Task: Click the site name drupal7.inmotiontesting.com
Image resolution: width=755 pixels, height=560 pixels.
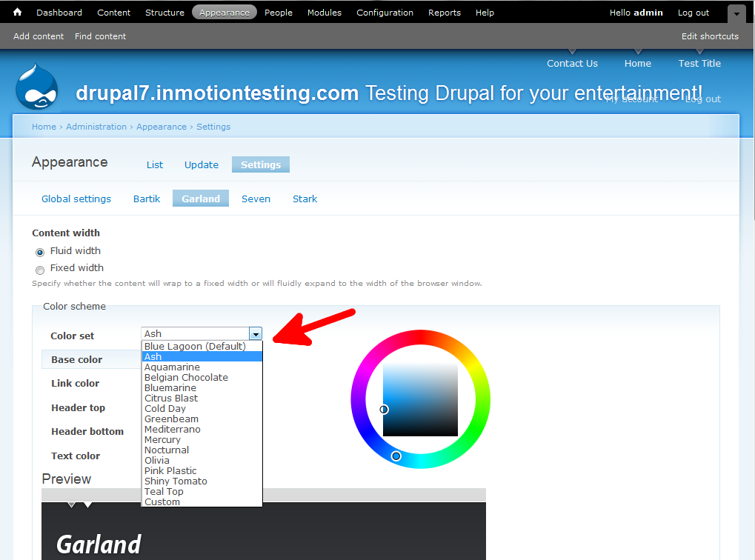Action: (217, 93)
